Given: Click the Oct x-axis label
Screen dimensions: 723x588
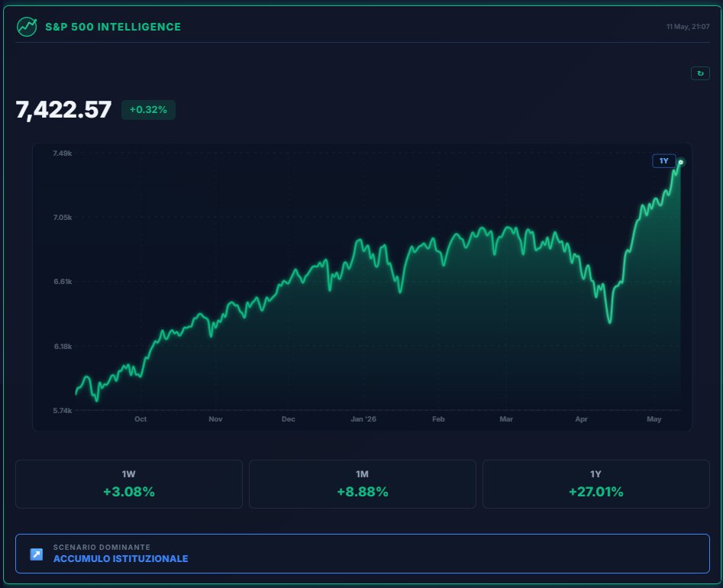Looking at the screenshot, I should [x=140, y=418].
